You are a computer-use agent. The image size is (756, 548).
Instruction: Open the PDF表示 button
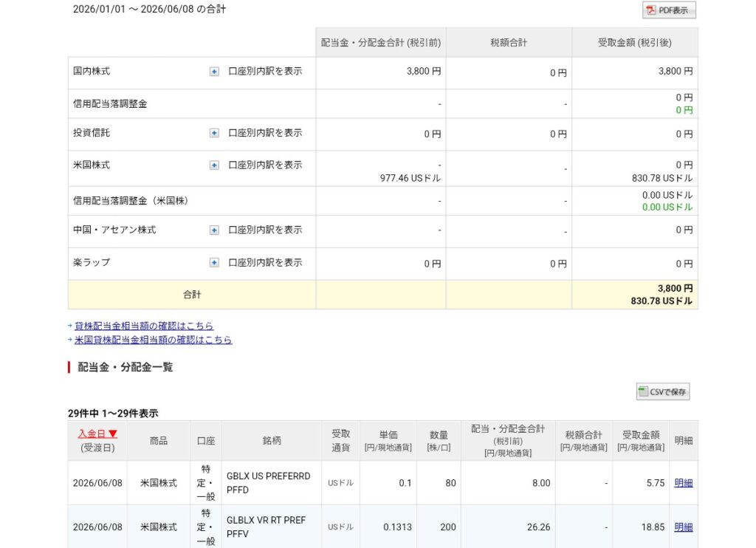[669, 10]
